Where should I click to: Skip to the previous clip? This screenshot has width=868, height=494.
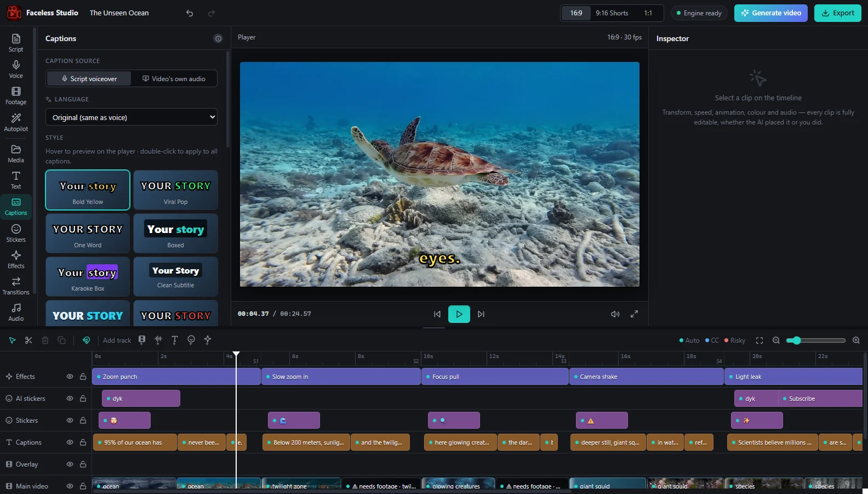(437, 314)
